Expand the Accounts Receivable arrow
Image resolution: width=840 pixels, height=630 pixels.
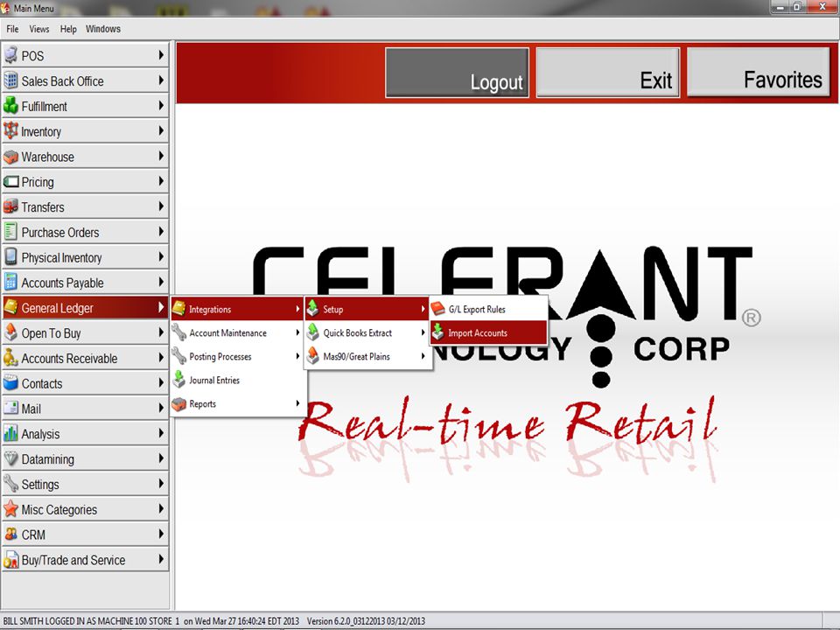(x=161, y=358)
